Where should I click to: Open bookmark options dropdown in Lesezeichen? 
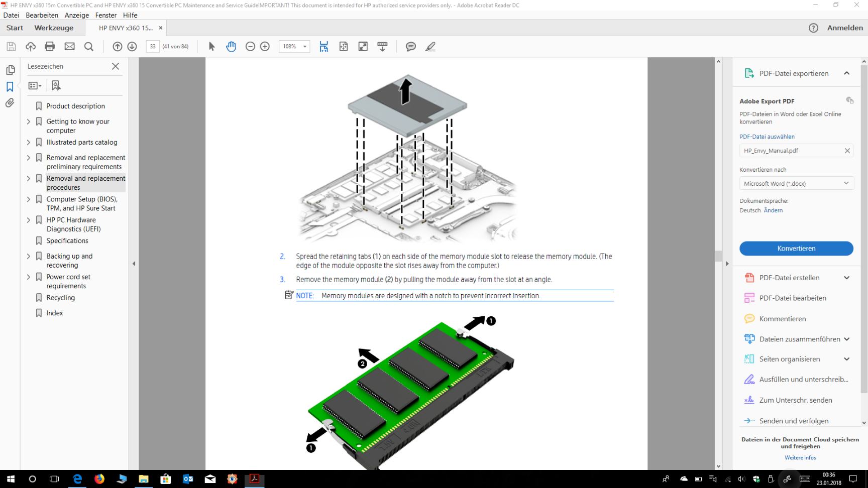tap(35, 86)
